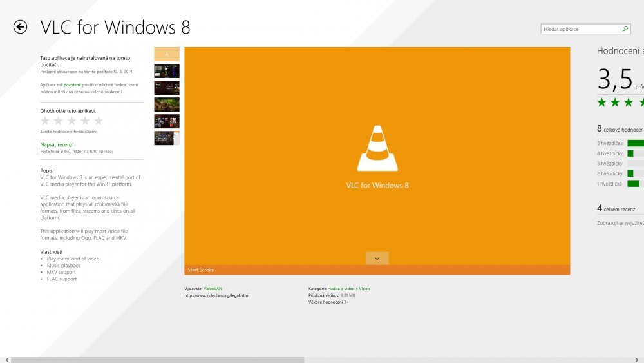The width and height of the screenshot is (644, 363).
Task: Click the 'Přibližná velikost' size text
Action: click(324, 295)
